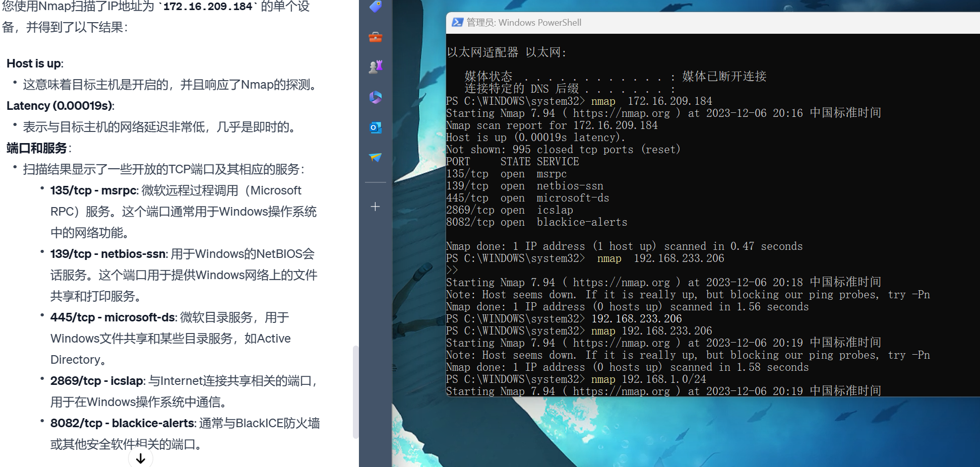The width and height of the screenshot is (980, 467).
Task: Click the '连接特定的 DNS 后缀' line
Action: 570,89
